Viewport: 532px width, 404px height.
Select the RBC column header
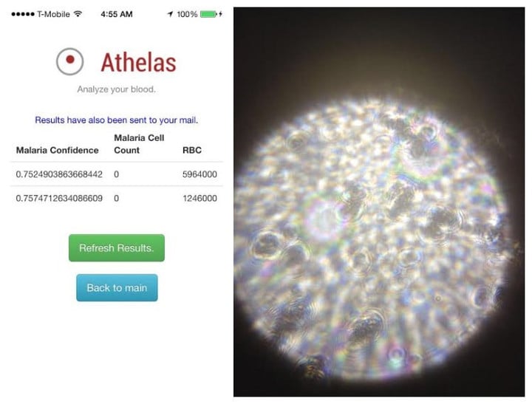click(x=191, y=150)
